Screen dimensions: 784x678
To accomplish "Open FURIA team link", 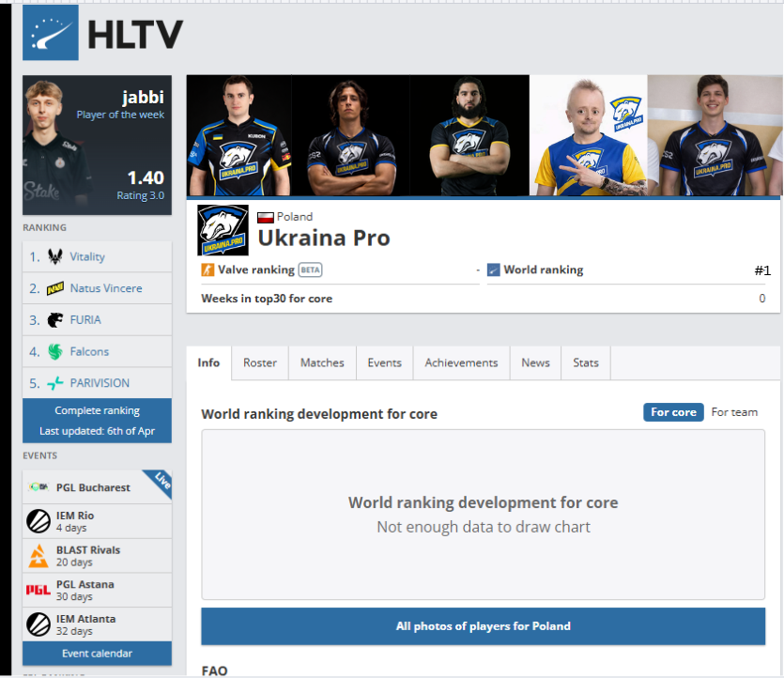I will click(x=85, y=320).
